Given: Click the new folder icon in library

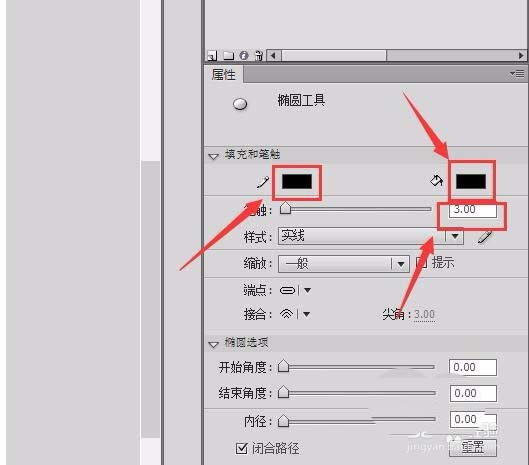Looking at the screenshot, I should 228,55.
